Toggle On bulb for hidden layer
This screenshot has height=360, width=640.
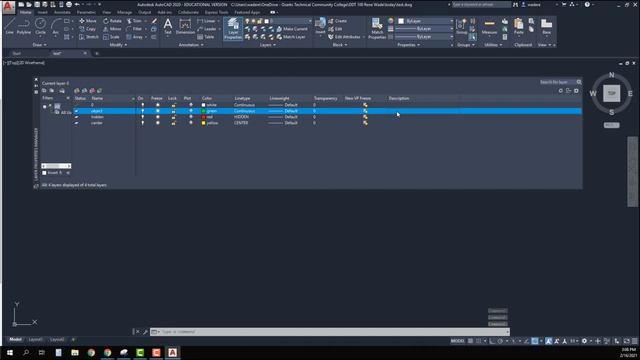click(x=142, y=117)
